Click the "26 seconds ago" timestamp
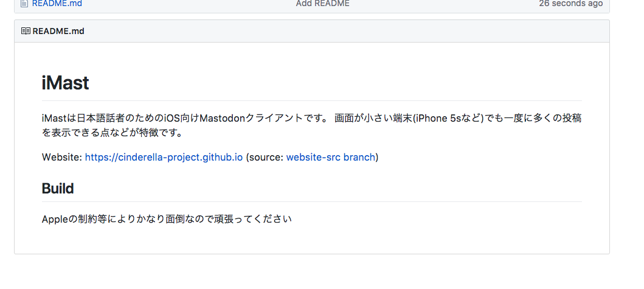The width and height of the screenshot is (644, 289). (570, 4)
